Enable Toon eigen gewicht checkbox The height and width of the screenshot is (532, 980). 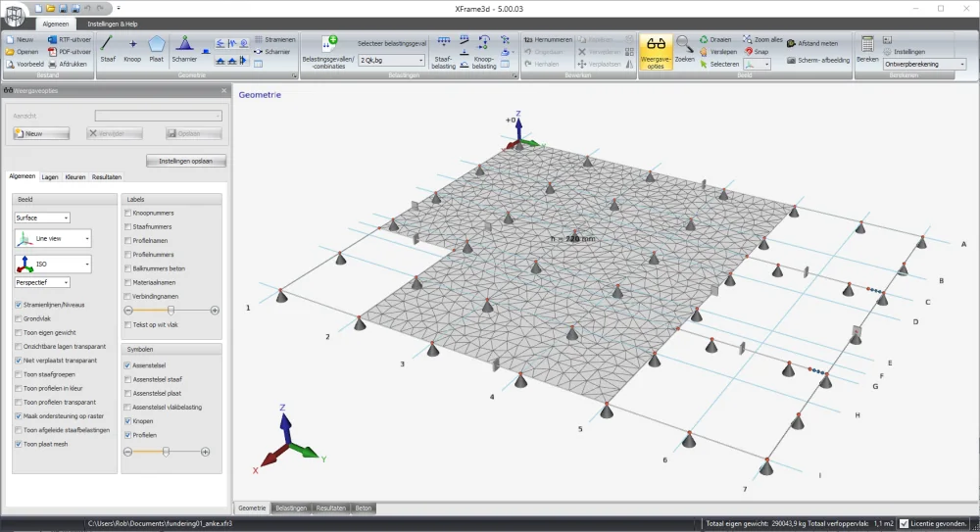coord(18,332)
